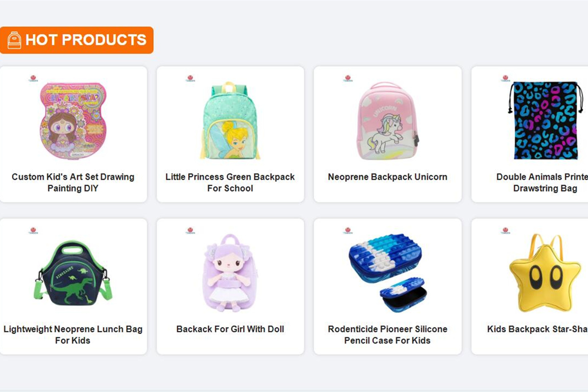The height and width of the screenshot is (392, 588).
Task: Click "Little Princess Green Backpack For School" title
Action: [x=230, y=182]
